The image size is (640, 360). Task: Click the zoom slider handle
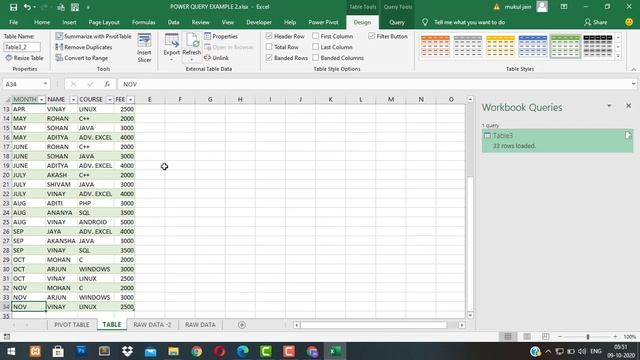[x=588, y=337]
